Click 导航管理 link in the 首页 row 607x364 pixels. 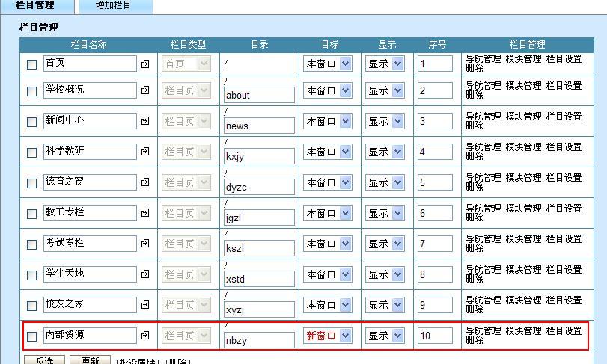(x=483, y=59)
